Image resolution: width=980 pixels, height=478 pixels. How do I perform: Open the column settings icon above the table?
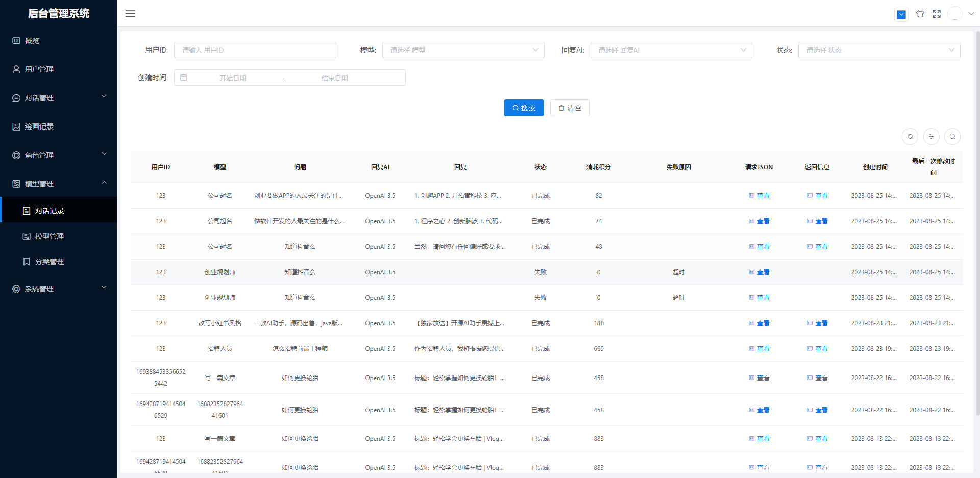(x=931, y=137)
